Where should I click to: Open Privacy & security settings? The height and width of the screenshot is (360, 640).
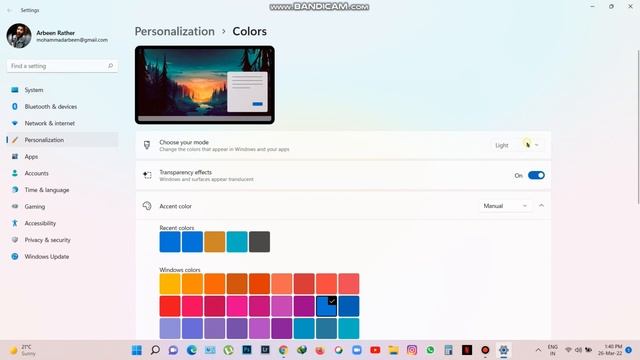[62, 240]
